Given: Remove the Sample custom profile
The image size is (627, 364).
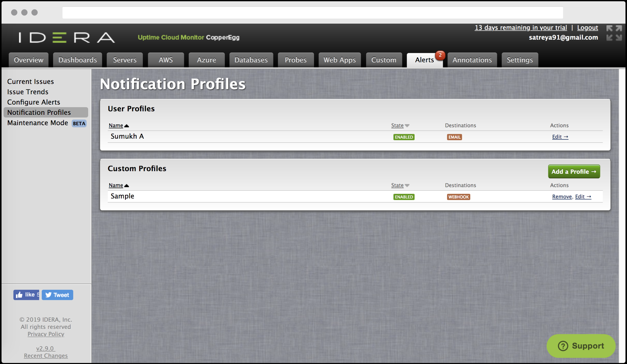Looking at the screenshot, I should [561, 197].
